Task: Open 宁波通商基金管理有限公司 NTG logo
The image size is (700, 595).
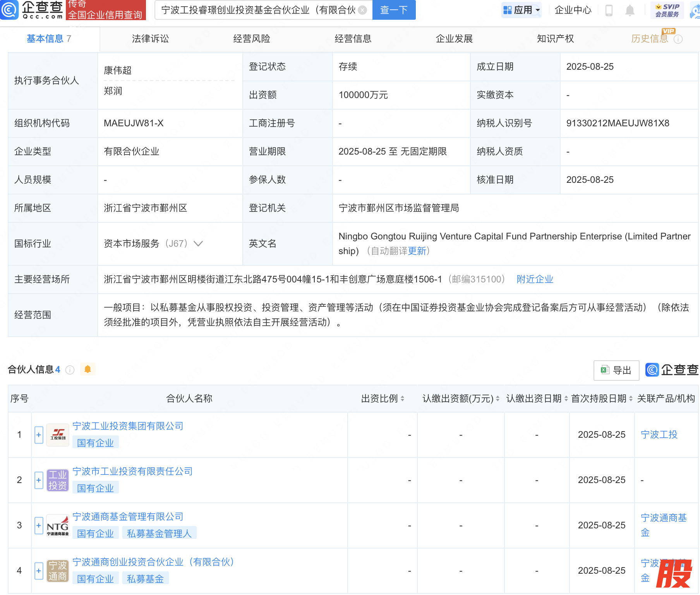Action: click(x=58, y=525)
